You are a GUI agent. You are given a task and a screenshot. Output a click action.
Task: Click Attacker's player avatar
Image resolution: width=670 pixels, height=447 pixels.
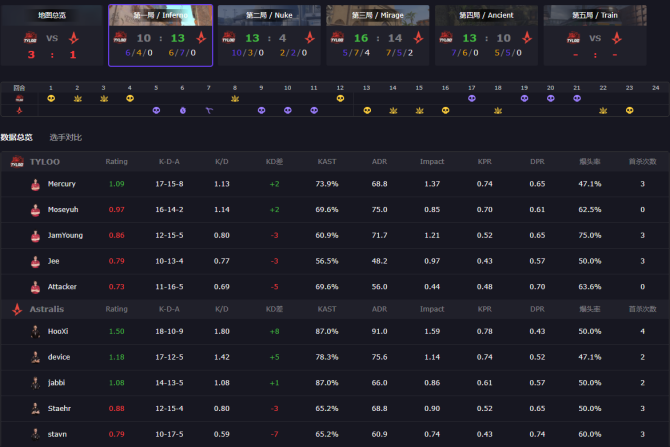tap(35, 287)
